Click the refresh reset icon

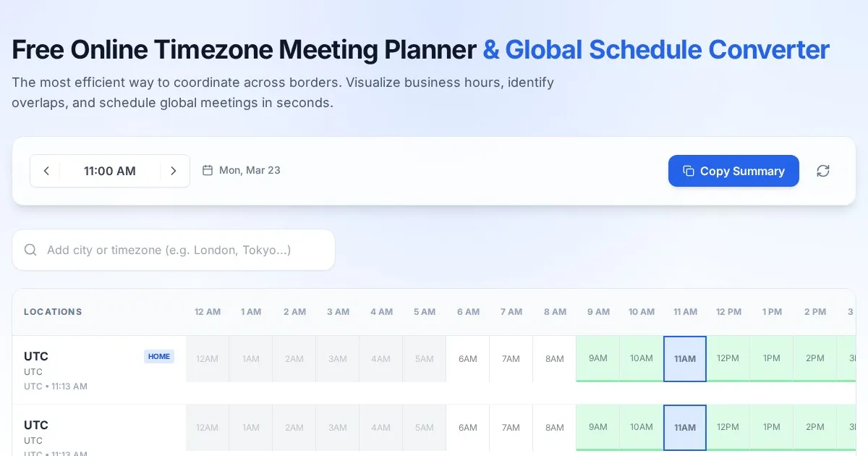pyautogui.click(x=823, y=171)
